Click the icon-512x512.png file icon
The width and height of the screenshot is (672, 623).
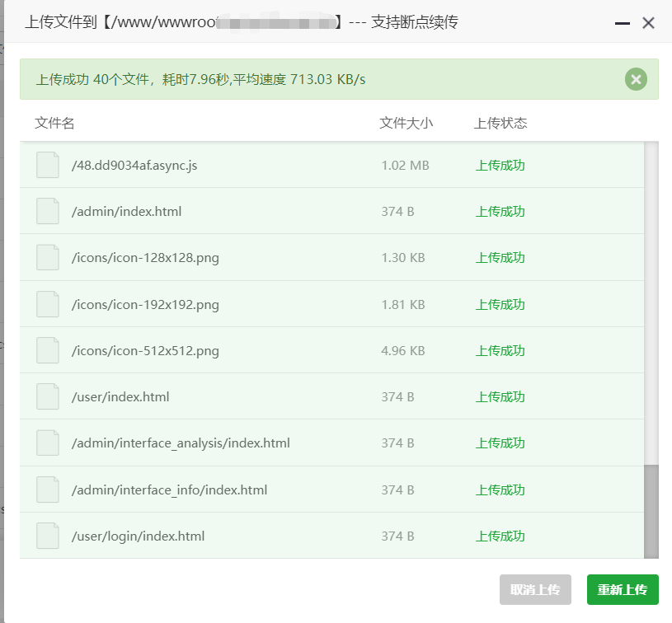(x=48, y=351)
